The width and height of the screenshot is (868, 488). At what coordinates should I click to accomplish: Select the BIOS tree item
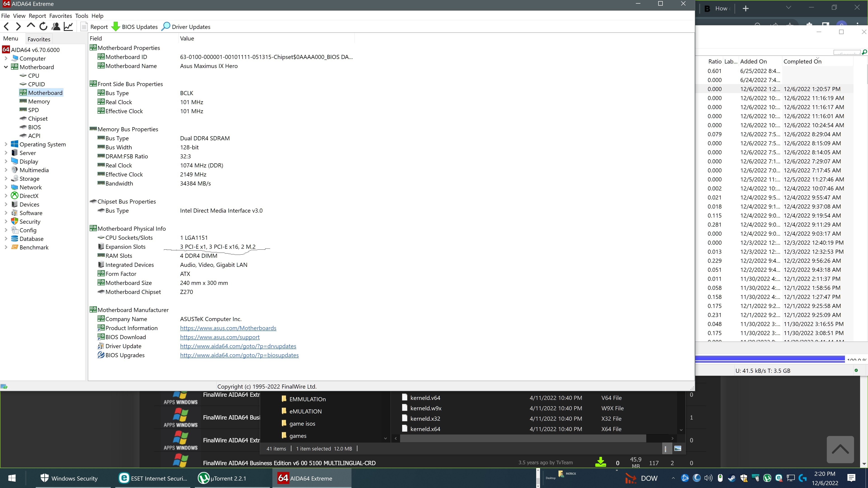(x=34, y=127)
